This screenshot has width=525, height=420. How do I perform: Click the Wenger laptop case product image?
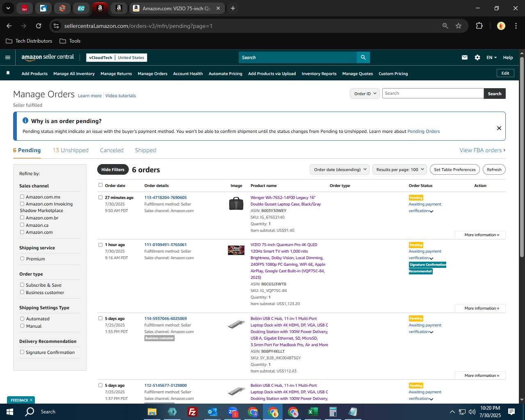point(236,203)
